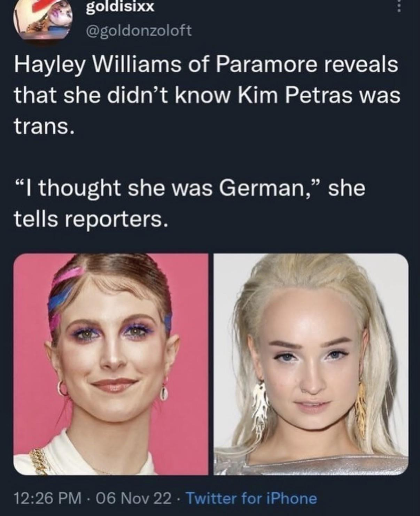Open the left photo with pink background
This screenshot has height=516, width=420.
[x=111, y=364]
